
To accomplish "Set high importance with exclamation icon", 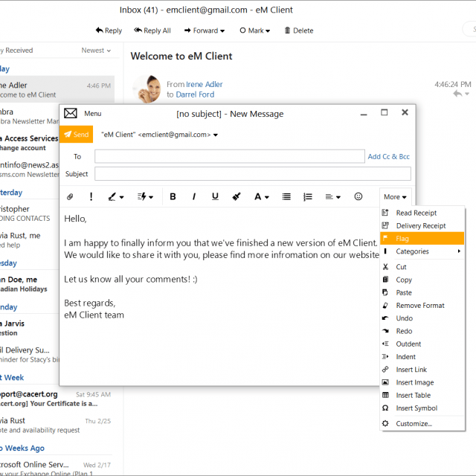I will (x=91, y=196).
